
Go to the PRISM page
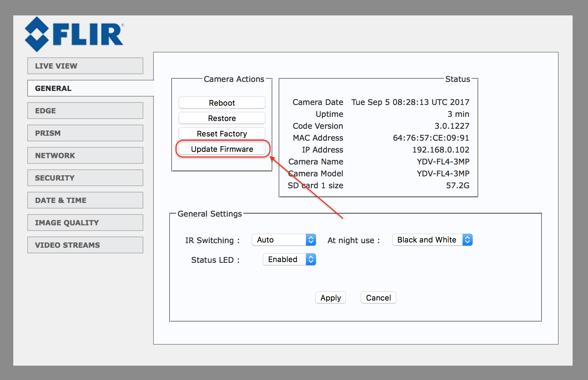coord(85,133)
